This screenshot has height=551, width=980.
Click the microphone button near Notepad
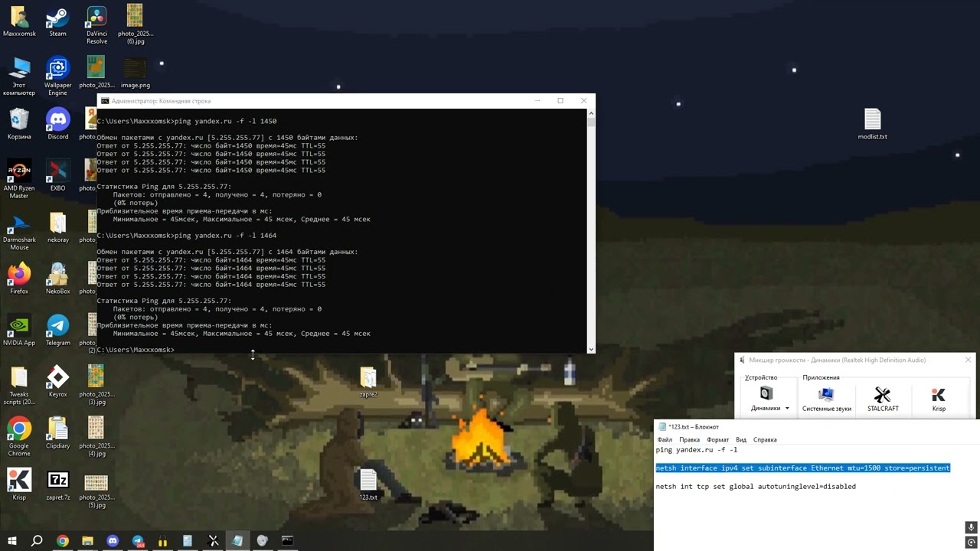tap(971, 527)
